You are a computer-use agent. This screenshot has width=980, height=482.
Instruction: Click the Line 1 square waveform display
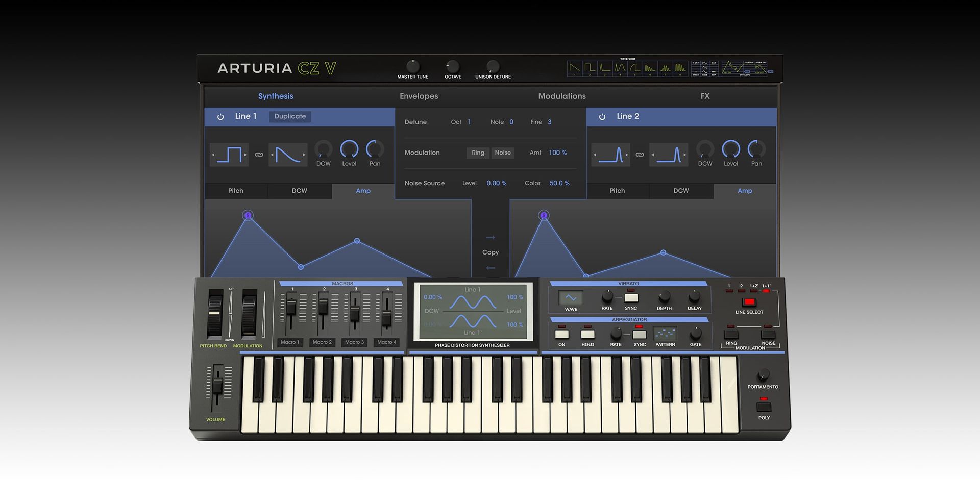[229, 155]
